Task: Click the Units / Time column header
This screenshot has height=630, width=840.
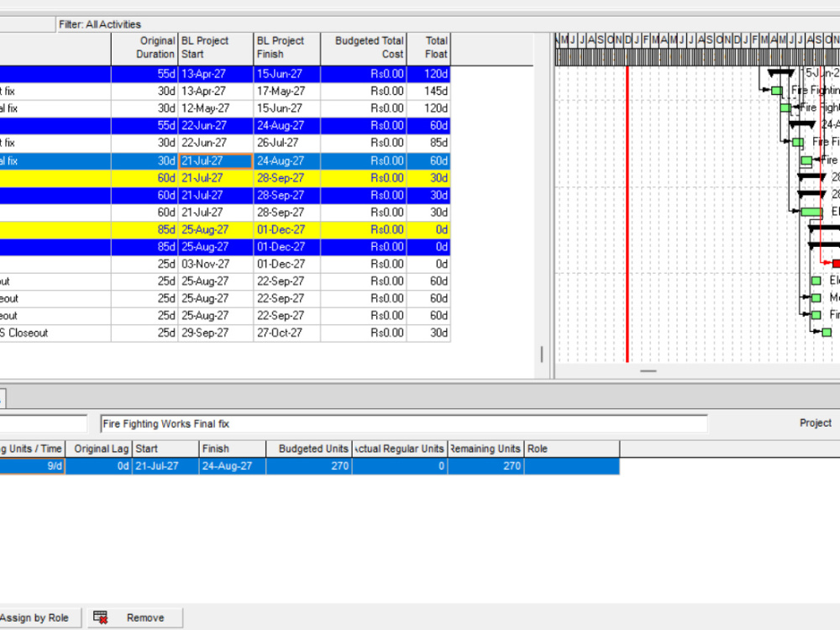Action: pyautogui.click(x=32, y=449)
